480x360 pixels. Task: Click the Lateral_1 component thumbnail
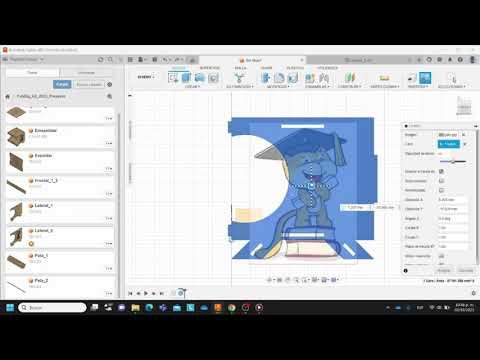[16, 211]
